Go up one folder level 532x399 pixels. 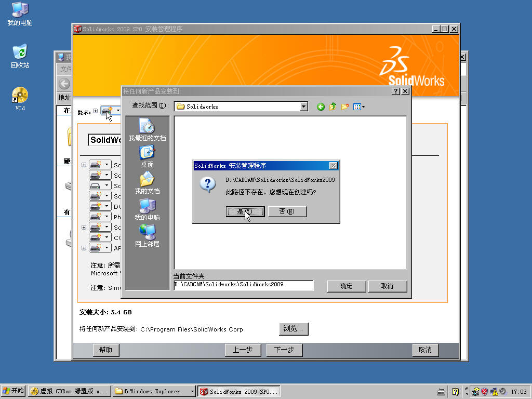click(x=333, y=107)
